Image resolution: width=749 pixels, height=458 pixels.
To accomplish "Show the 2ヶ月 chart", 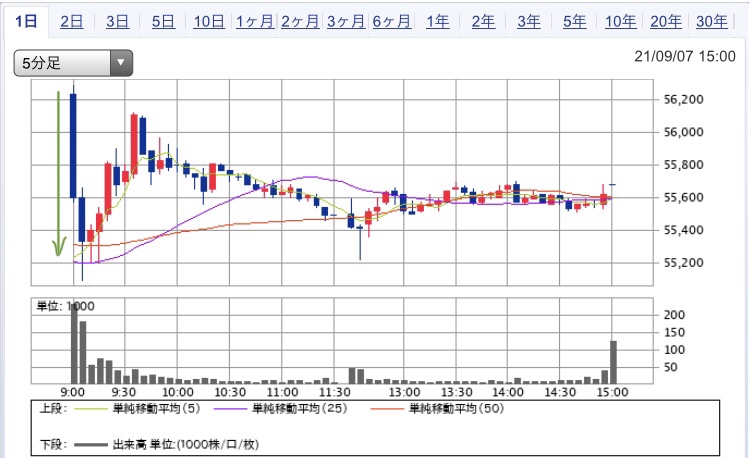I will (x=300, y=21).
